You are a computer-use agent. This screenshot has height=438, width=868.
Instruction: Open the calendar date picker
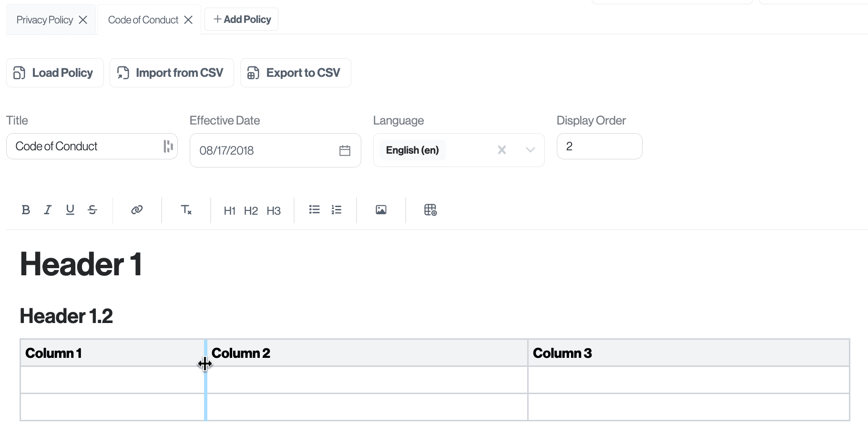(x=345, y=150)
